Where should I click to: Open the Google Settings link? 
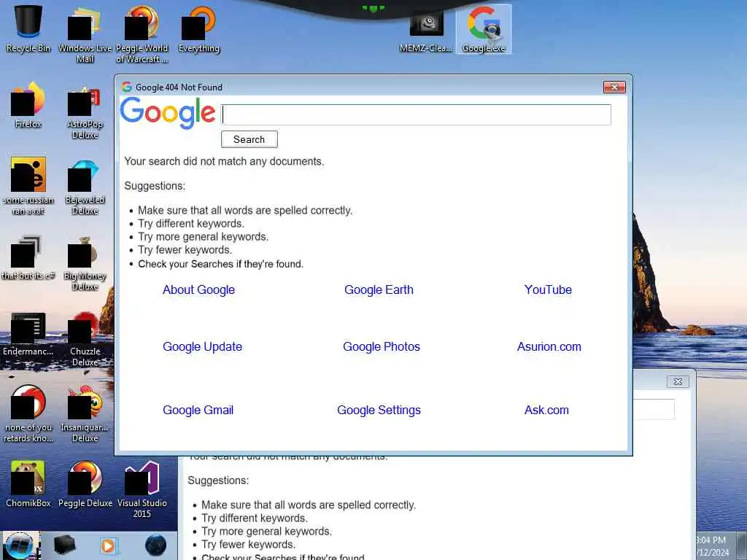[379, 410]
